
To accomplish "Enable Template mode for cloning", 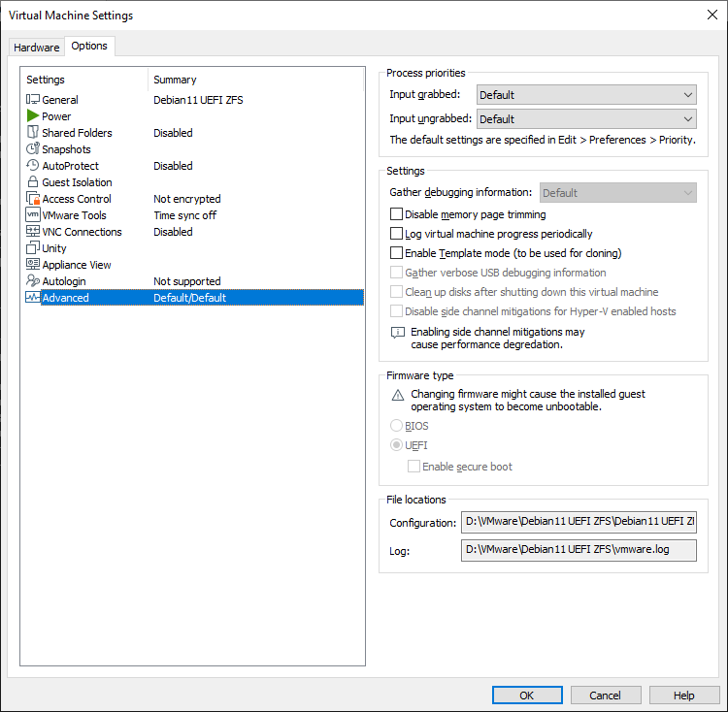I will point(396,253).
